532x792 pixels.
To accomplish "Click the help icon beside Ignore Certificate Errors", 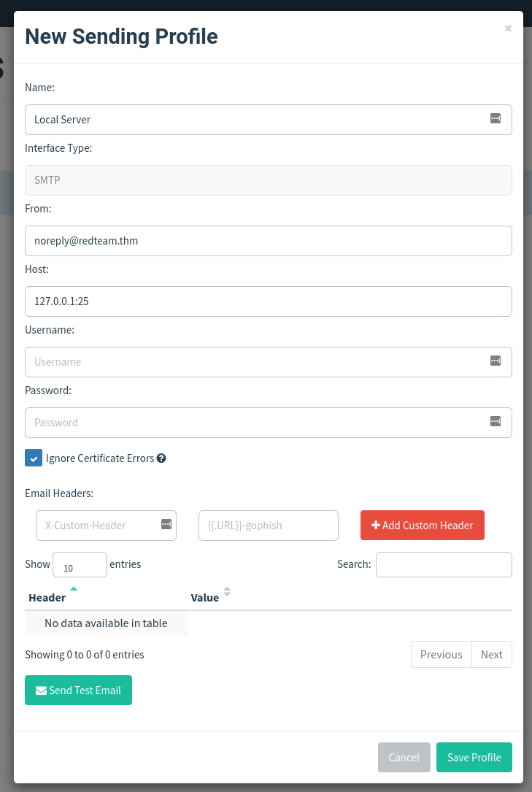I will [x=161, y=458].
